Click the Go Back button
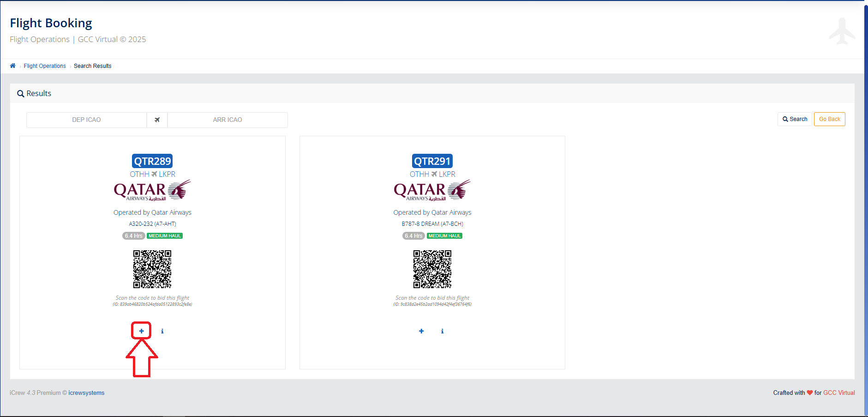 click(x=829, y=119)
